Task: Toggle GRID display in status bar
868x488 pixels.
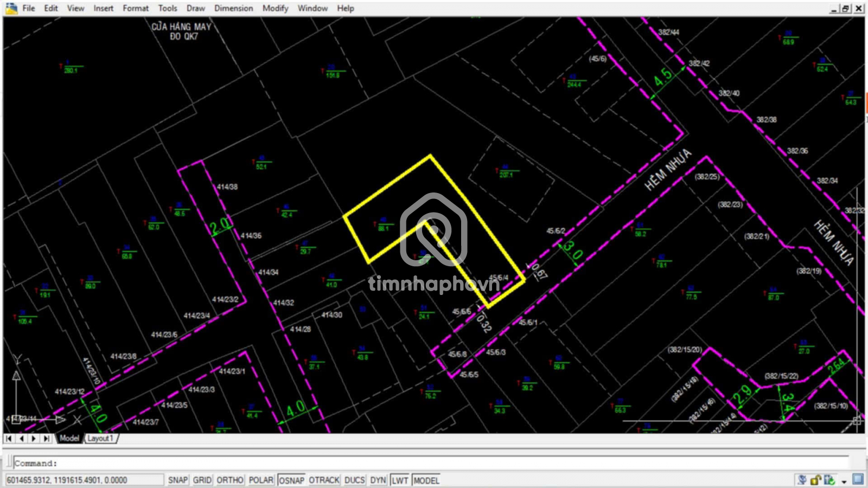Action: tap(202, 480)
